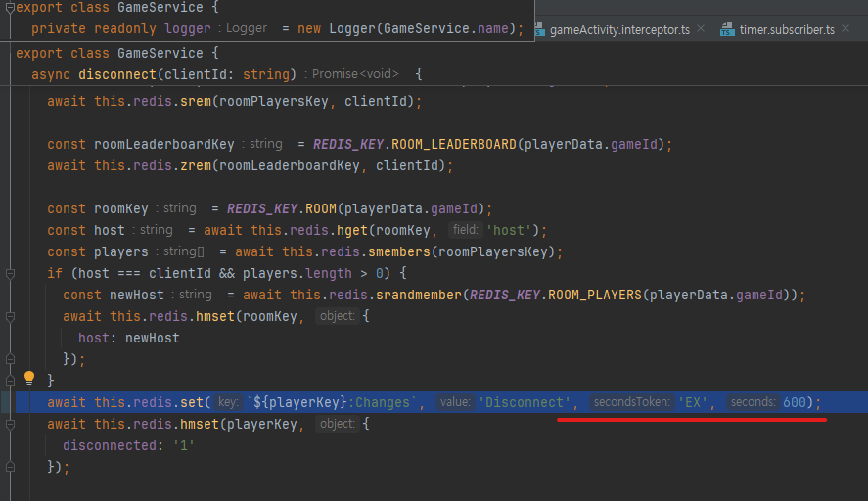
Task: Click the yellow lightbulb quick-fix icon
Action: point(29,378)
